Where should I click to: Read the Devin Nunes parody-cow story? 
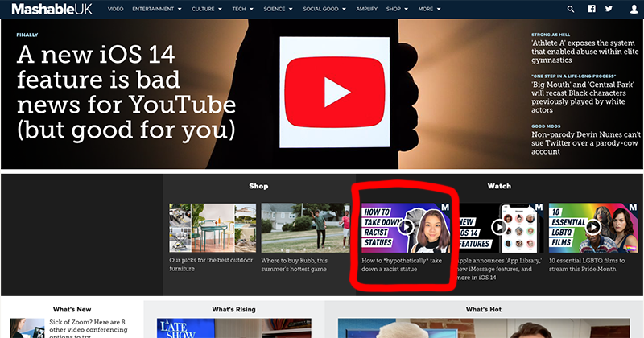tap(585, 142)
